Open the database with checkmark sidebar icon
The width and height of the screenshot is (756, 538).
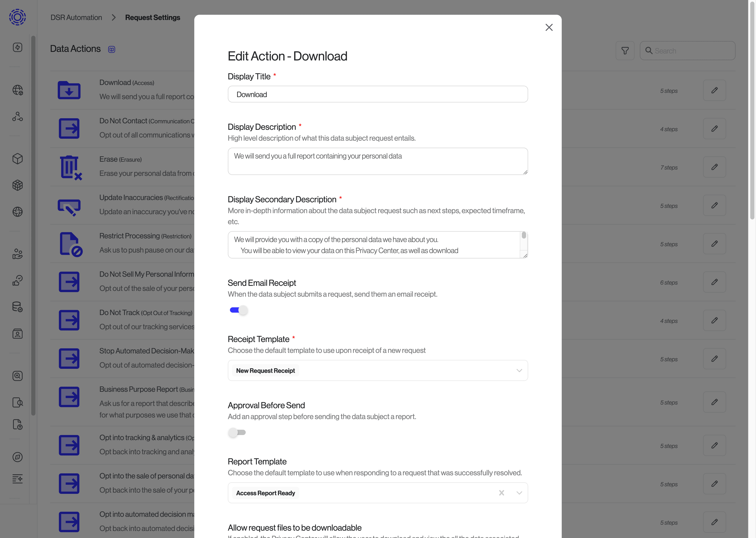[17, 307]
